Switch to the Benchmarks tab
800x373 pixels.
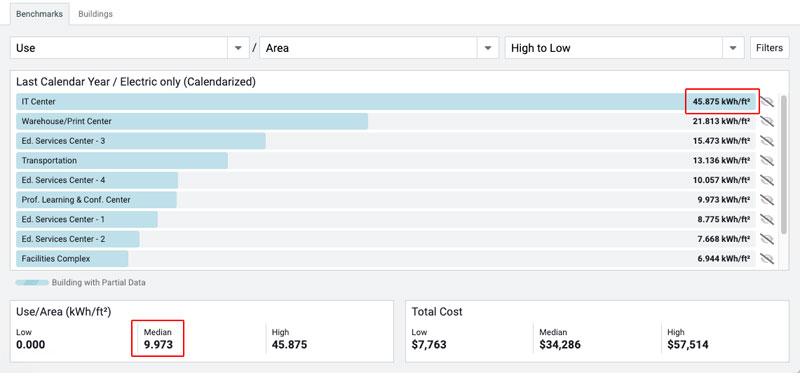pyautogui.click(x=39, y=14)
